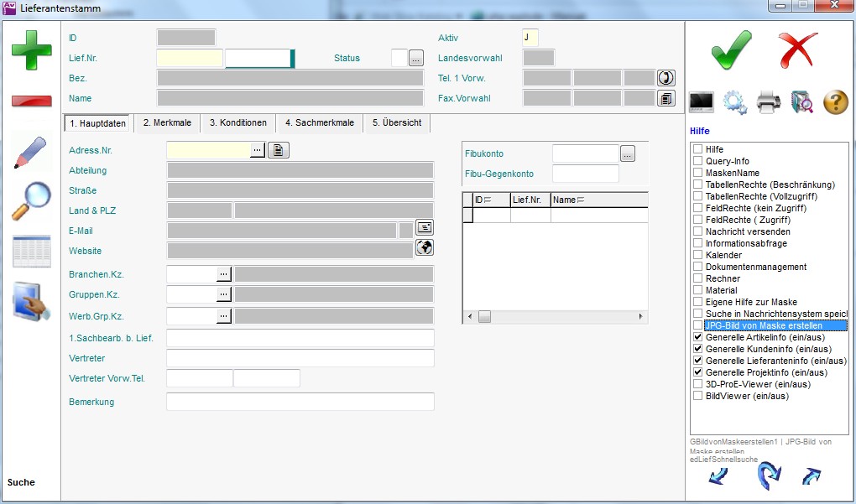856x504 pixels.
Task: Confirm with the green checkmark icon
Action: (x=731, y=51)
